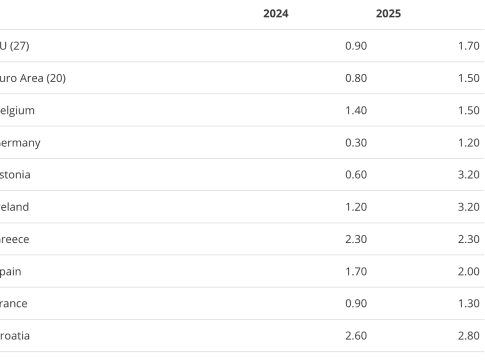485x360 pixels.
Task: Click the Greece row label
Action: 14,240
